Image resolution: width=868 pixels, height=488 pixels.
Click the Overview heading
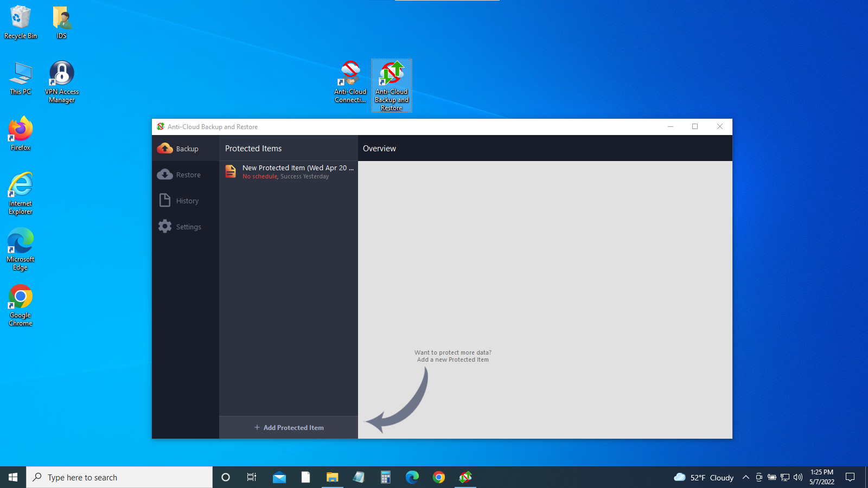pyautogui.click(x=379, y=149)
